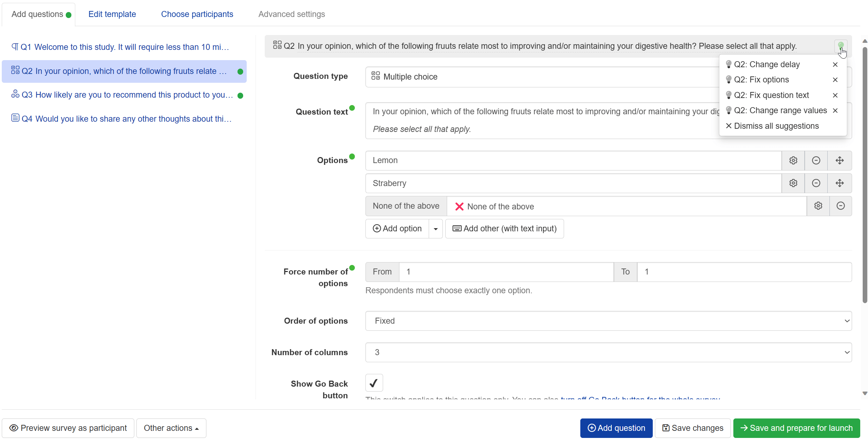
Task: Click Save and prepare for launch
Action: click(x=796, y=428)
